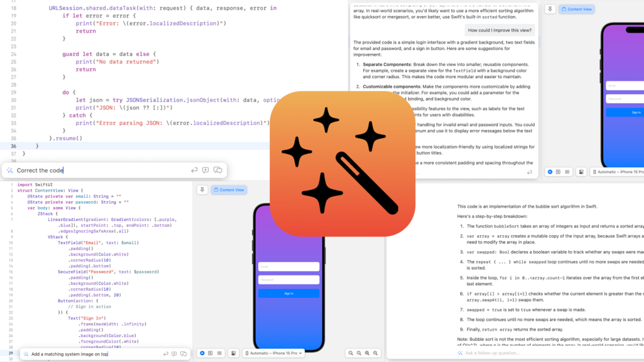Open Device Settings in top right canvas
Screen dimensions: 644x362
pos(581,172)
